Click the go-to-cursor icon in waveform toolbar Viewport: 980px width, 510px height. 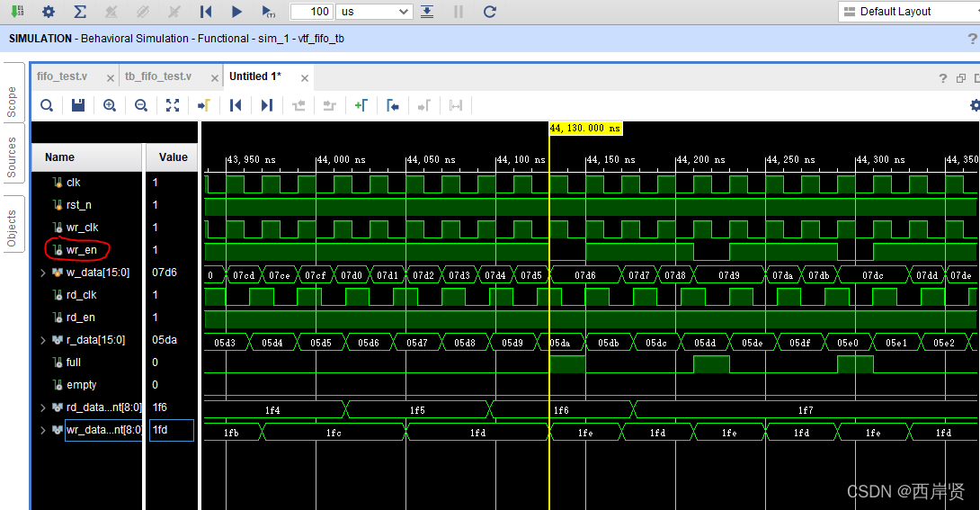pyautogui.click(x=204, y=105)
